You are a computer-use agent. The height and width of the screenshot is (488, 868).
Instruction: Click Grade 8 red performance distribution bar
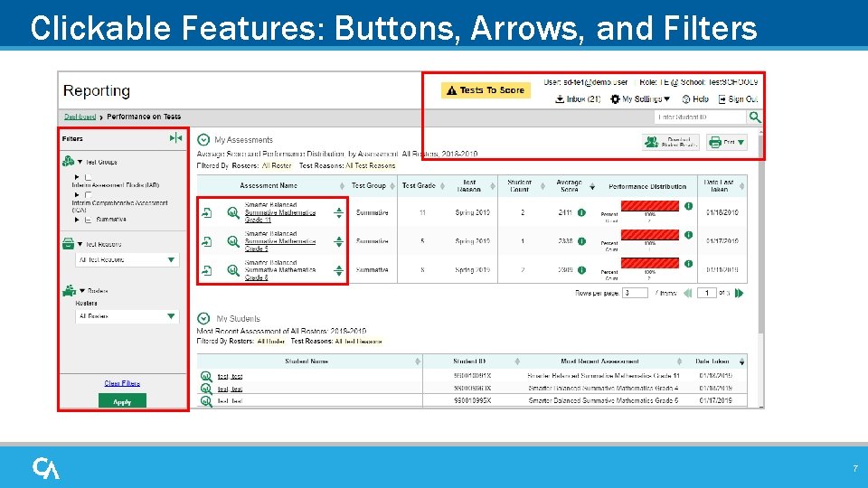coord(650,263)
